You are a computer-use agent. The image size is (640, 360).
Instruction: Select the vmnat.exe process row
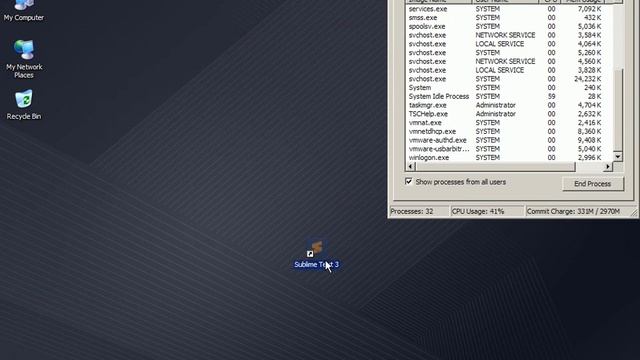509,122
